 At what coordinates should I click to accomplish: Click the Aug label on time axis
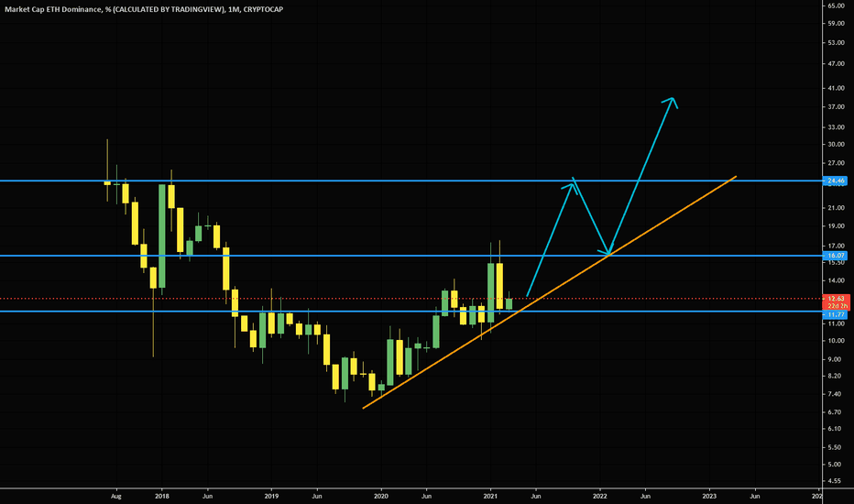pos(115,497)
